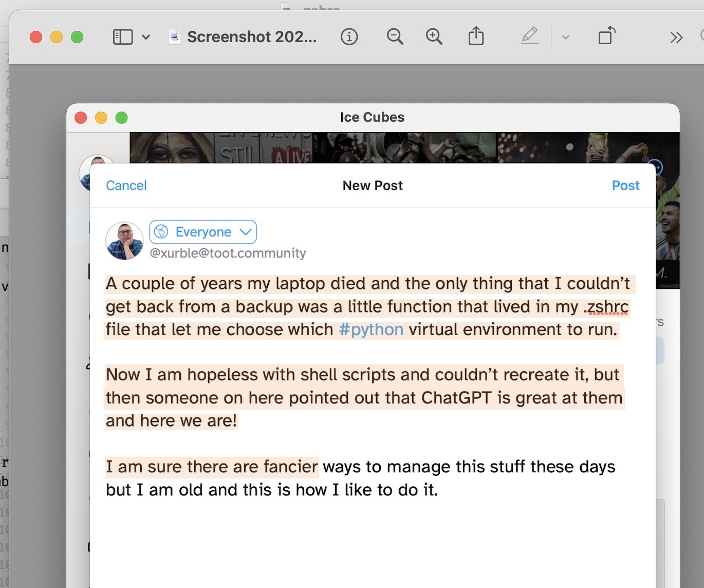Viewport: 704px width, 588px height.
Task: Show file info inspector in Preview
Action: 349,37
